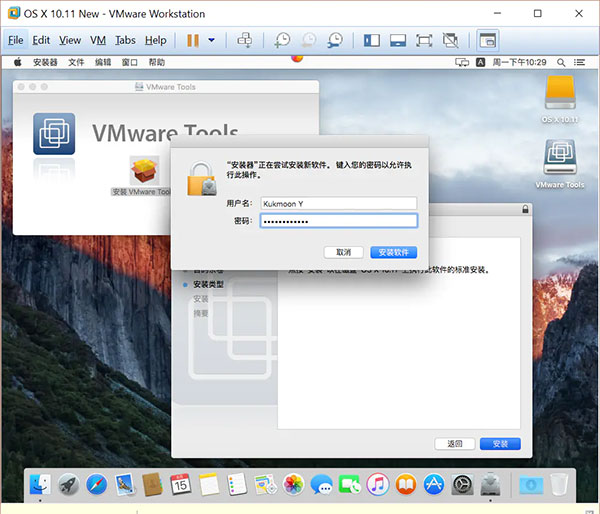Open FaceTime from the Dock
Image resolution: width=600 pixels, height=514 pixels.
349,484
